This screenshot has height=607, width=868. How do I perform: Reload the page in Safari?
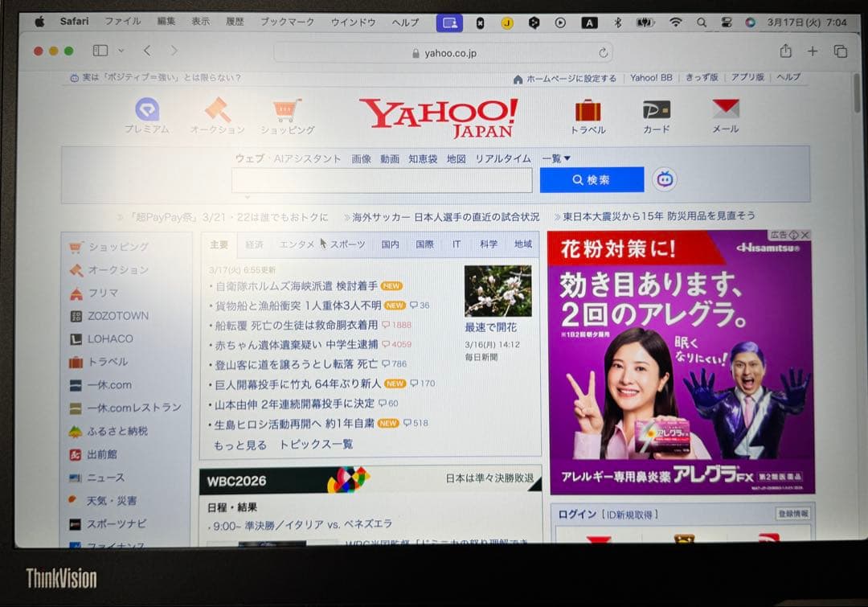coord(604,53)
